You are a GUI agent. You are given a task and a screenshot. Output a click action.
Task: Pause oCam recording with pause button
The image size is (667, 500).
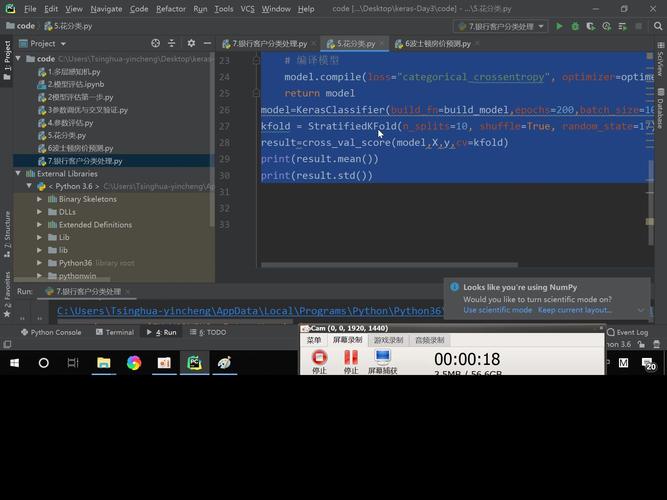tap(351, 361)
